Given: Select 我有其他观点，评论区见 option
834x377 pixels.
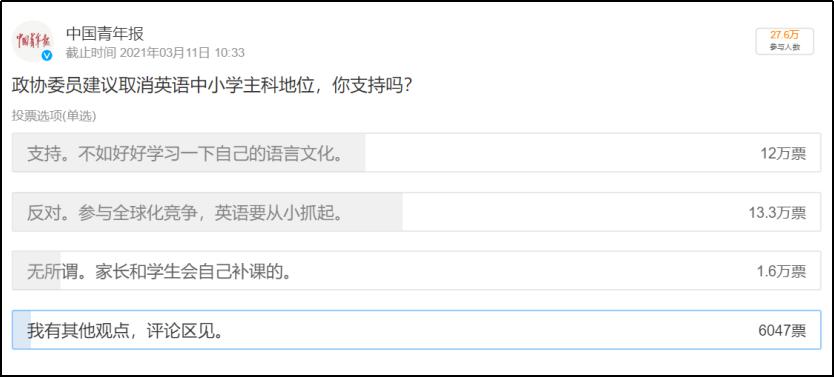Looking at the screenshot, I should (416, 330).
